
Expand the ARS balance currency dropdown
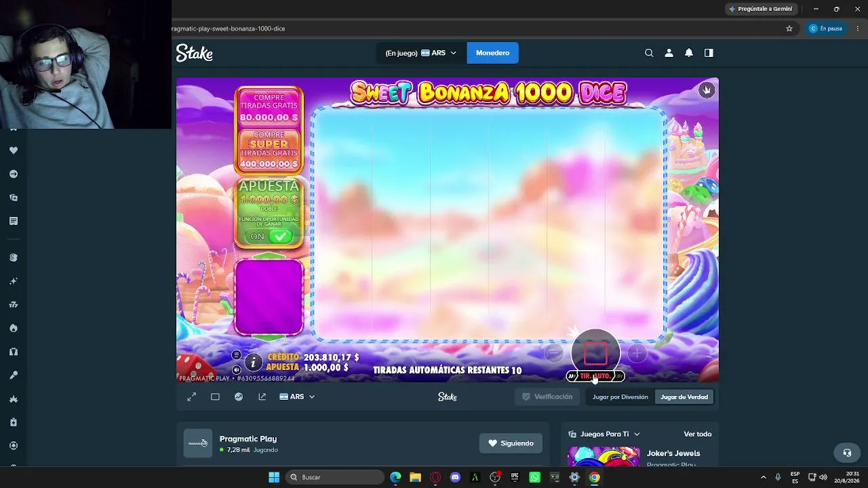tap(439, 53)
